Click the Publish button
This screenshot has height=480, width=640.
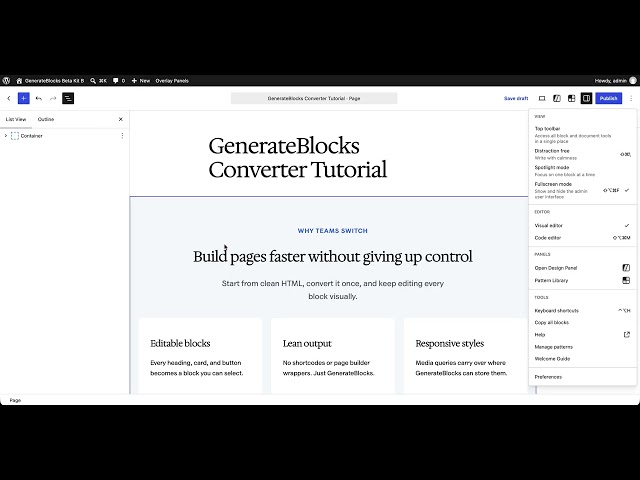[x=609, y=98]
